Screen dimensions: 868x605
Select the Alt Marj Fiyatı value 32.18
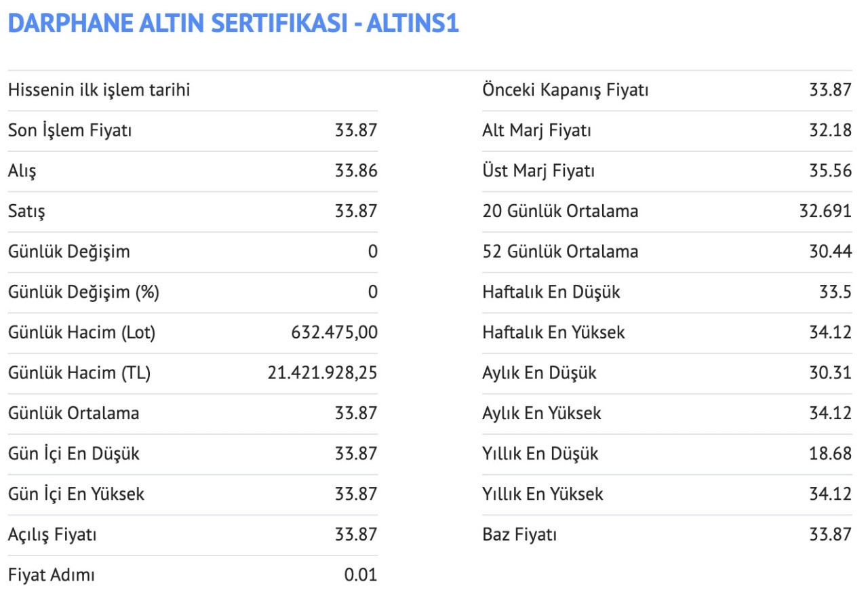[x=830, y=130]
